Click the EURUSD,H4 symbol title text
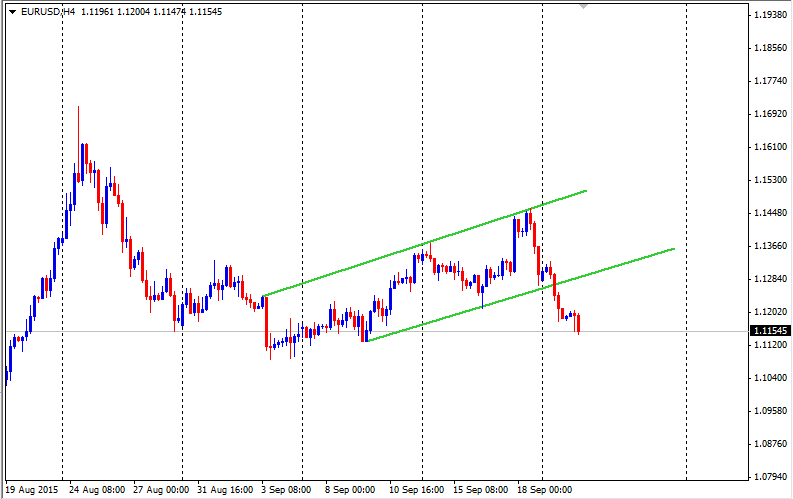The height and width of the screenshot is (499, 793). click(x=48, y=12)
